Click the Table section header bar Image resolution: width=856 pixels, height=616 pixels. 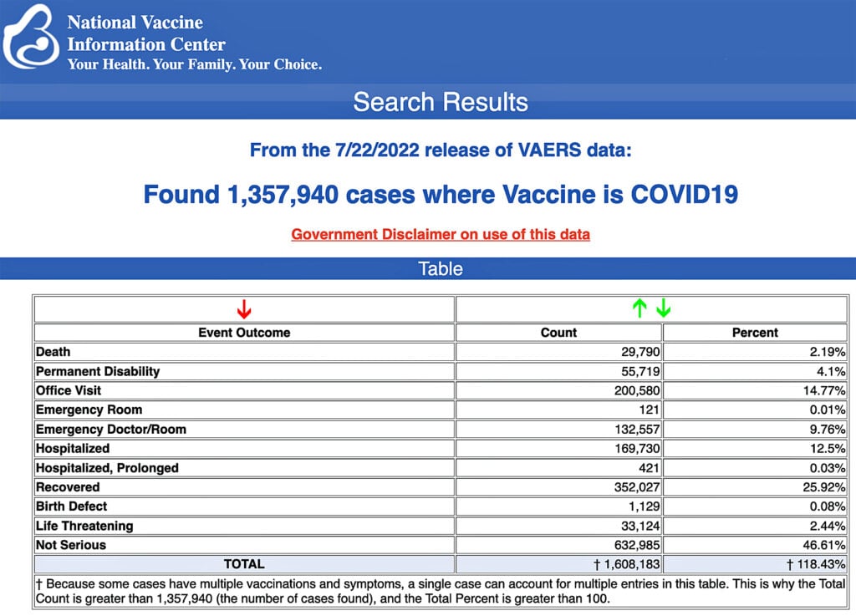pyautogui.click(x=441, y=269)
